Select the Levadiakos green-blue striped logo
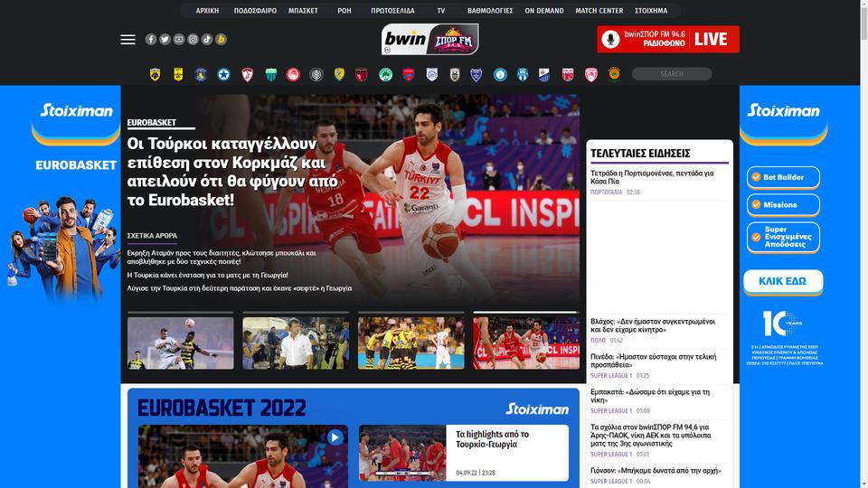This screenshot has height=488, width=868. tap(270, 74)
